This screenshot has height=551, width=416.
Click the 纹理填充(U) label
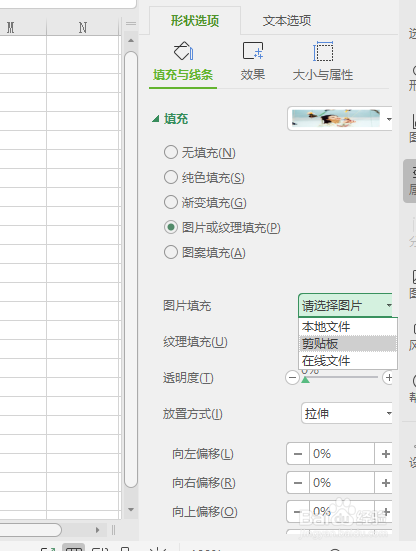(195, 342)
